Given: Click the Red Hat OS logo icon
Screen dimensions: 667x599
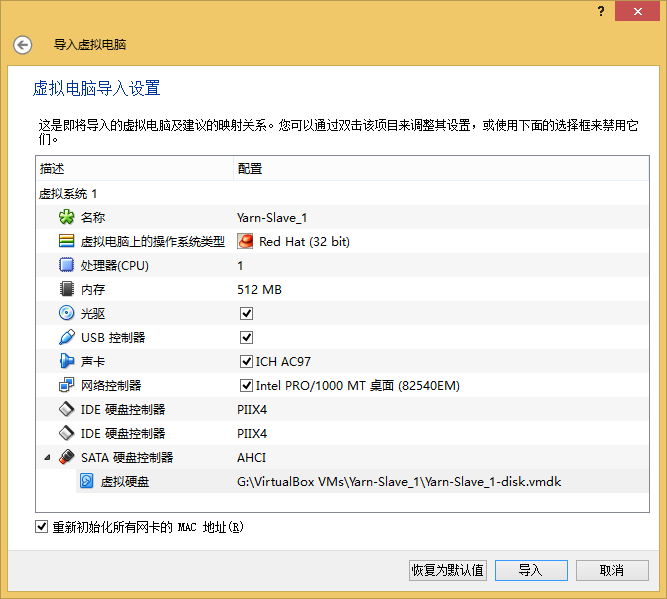Looking at the screenshot, I should pos(245,241).
